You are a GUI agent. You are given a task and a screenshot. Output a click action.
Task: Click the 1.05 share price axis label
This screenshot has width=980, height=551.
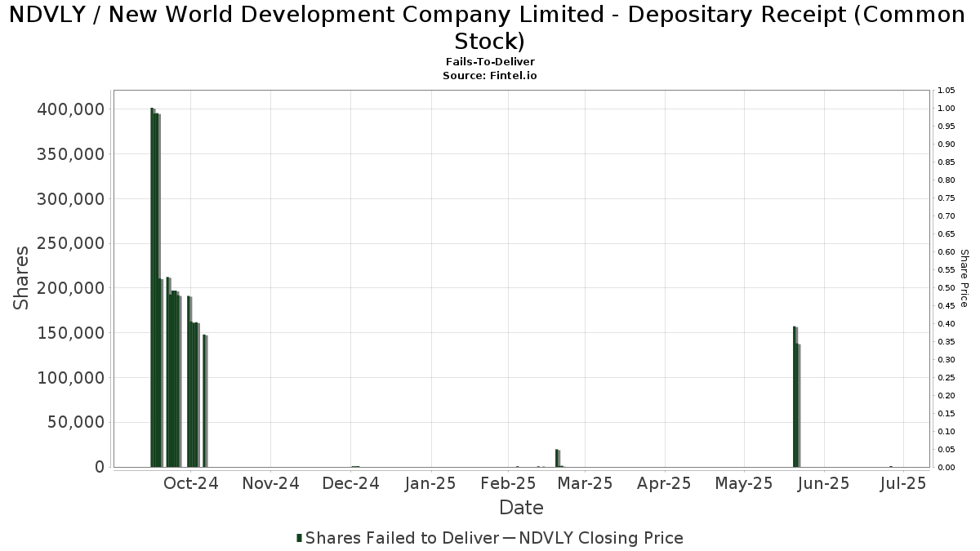click(946, 91)
